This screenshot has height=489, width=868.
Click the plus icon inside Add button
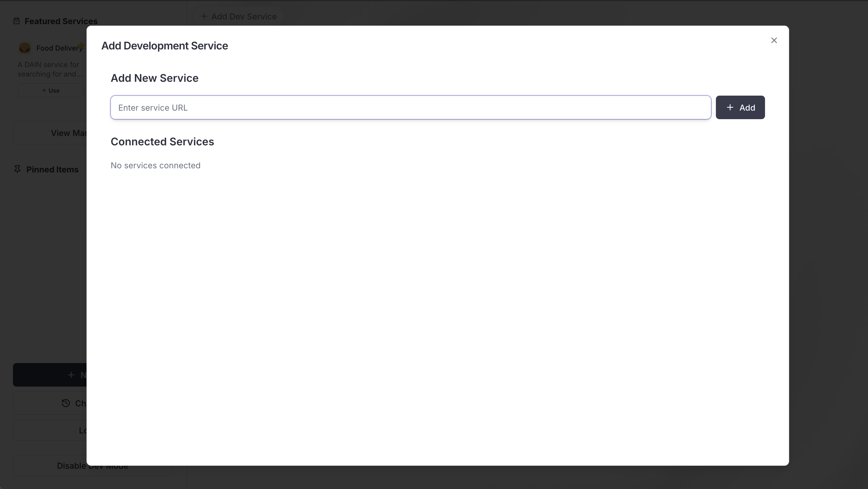pyautogui.click(x=730, y=107)
